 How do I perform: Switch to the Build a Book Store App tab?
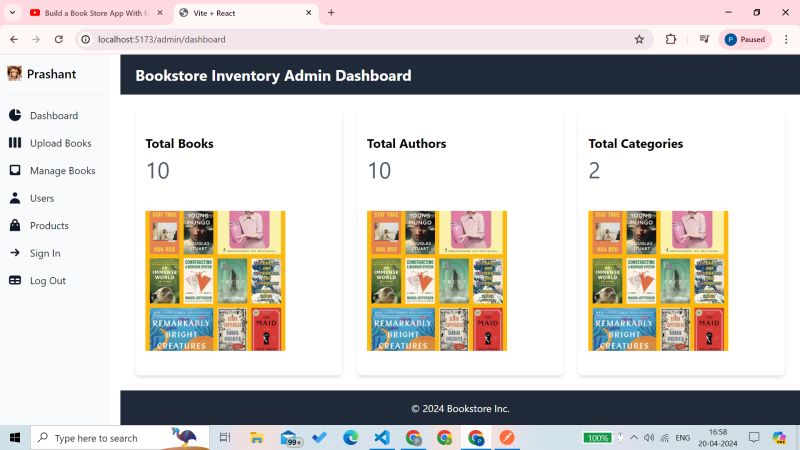[97, 13]
